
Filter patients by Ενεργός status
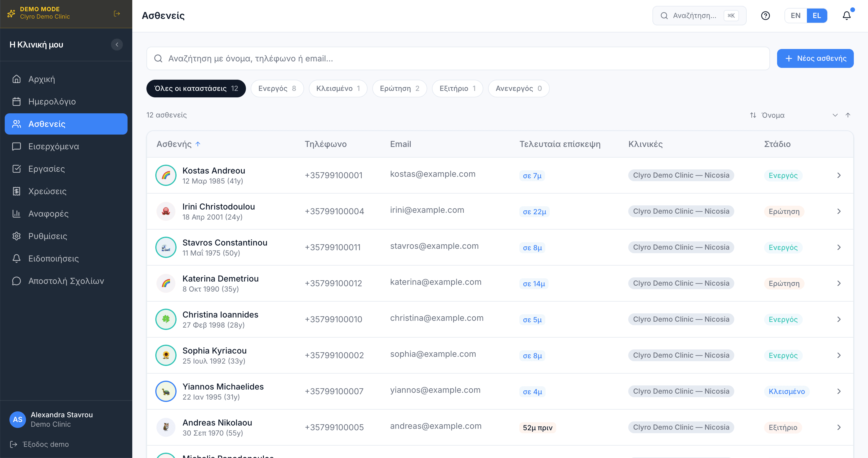[x=277, y=89]
